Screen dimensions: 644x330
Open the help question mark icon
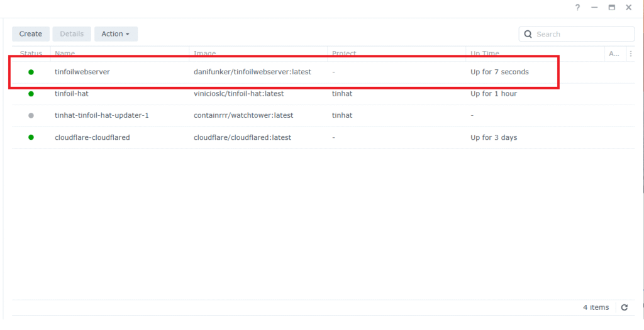coord(577,8)
